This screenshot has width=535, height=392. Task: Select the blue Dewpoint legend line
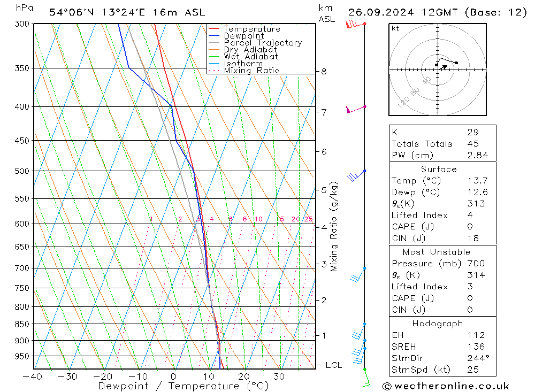(x=213, y=35)
